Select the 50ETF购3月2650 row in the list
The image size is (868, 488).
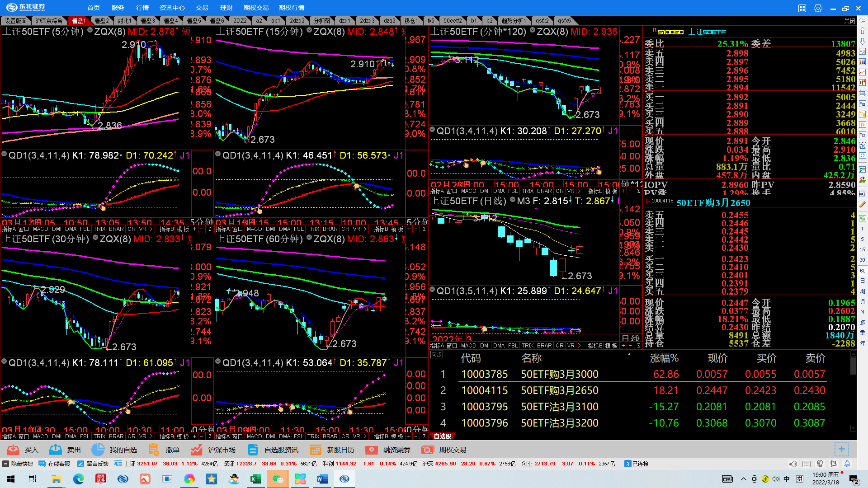click(x=559, y=390)
